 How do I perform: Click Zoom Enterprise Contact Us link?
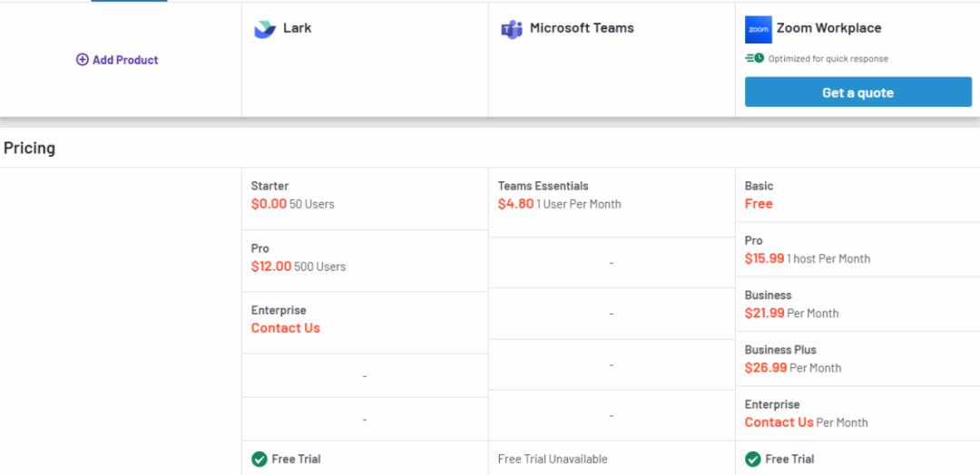click(779, 422)
